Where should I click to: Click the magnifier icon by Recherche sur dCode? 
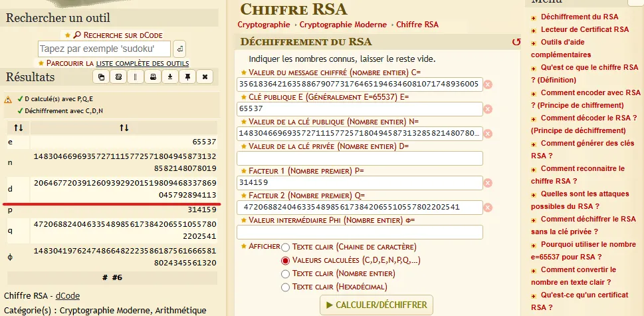[x=77, y=35]
